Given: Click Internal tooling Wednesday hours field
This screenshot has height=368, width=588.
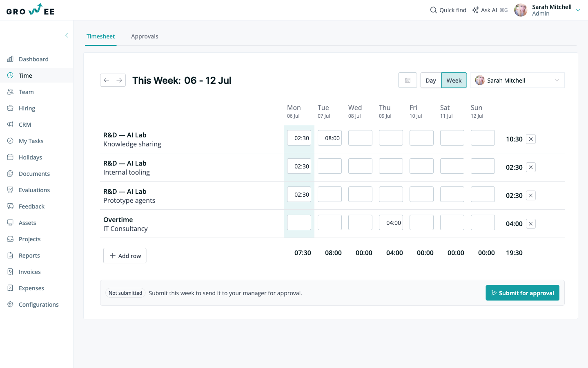Looking at the screenshot, I should [x=360, y=166].
